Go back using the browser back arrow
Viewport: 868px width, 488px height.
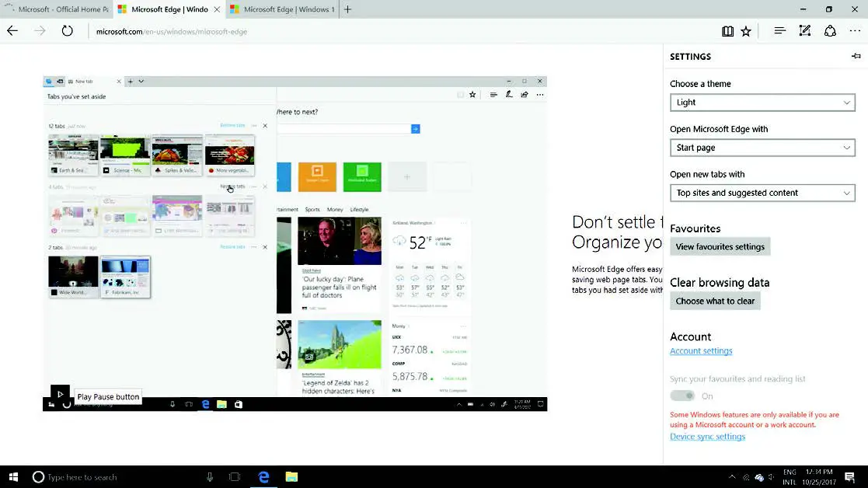tap(12, 31)
